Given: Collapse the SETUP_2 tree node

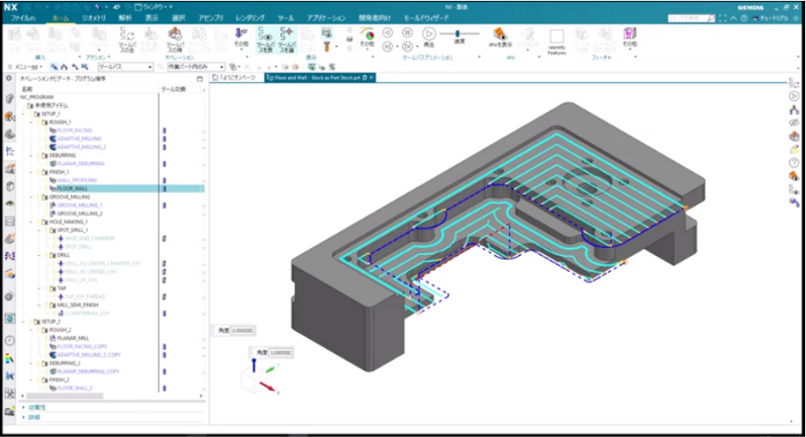Looking at the screenshot, I should click(23, 322).
